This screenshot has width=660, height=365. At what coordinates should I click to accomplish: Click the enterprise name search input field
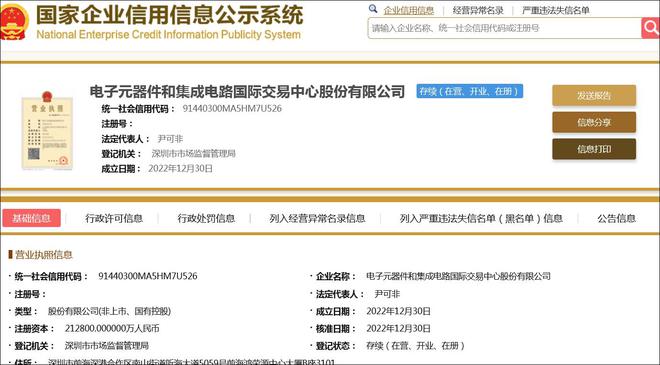(x=504, y=28)
